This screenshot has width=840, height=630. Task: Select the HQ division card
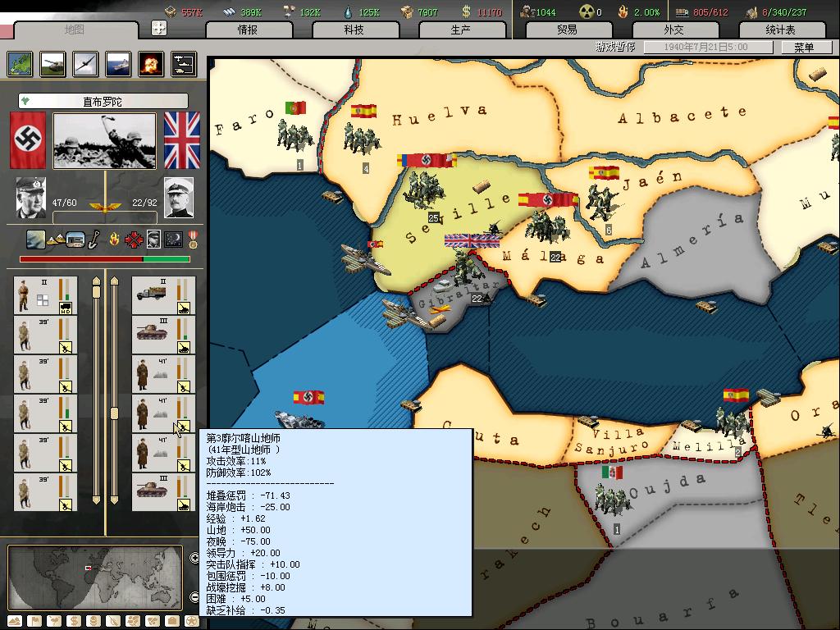coord(46,295)
